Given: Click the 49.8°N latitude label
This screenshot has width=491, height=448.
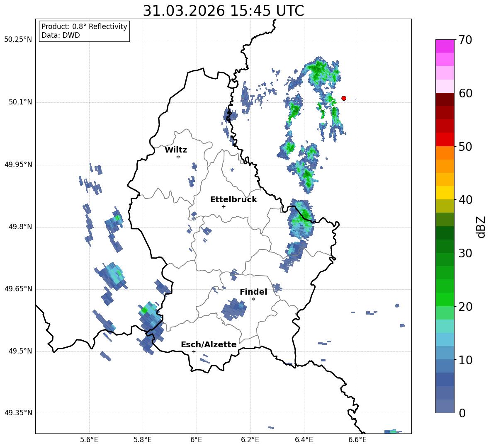Looking at the screenshot, I should pyautogui.click(x=20, y=227).
